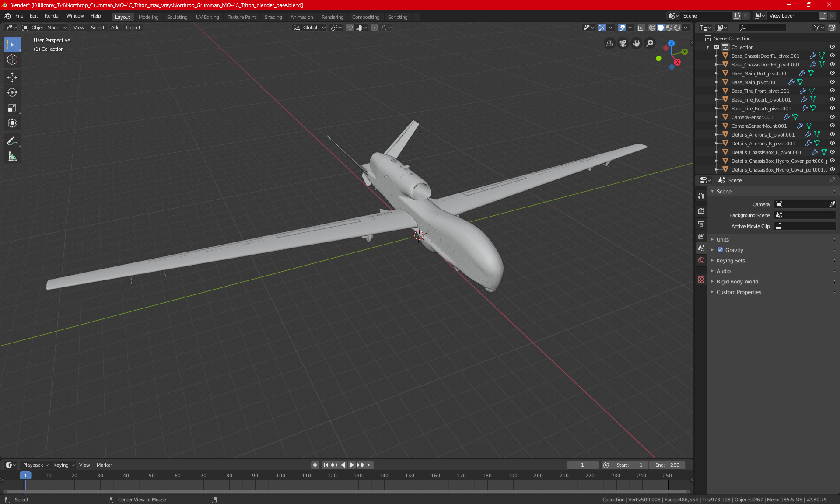Open the Object Mode dropdown
This screenshot has height=504, width=840.
pos(45,28)
